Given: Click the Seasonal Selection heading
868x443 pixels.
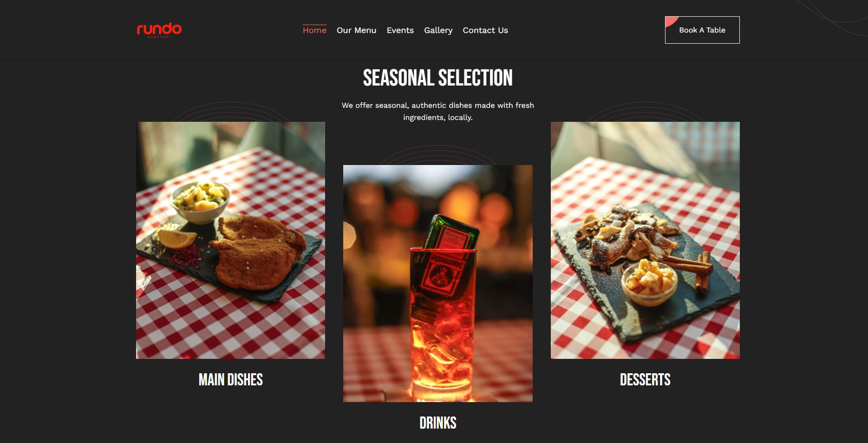Looking at the screenshot, I should [x=437, y=78].
